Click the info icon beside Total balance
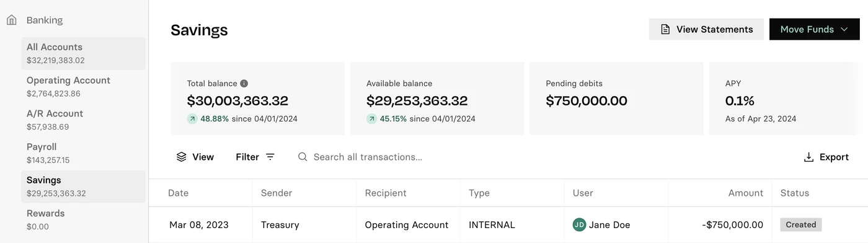This screenshot has height=243, width=868. pyautogui.click(x=244, y=83)
